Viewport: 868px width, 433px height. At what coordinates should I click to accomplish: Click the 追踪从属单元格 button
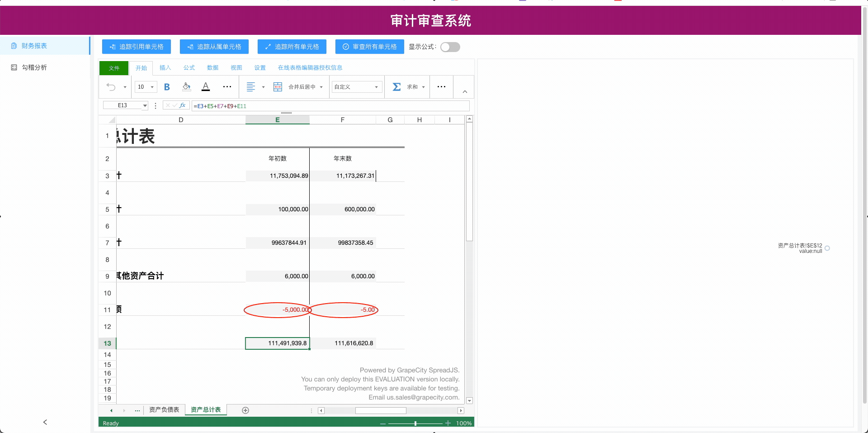214,47
